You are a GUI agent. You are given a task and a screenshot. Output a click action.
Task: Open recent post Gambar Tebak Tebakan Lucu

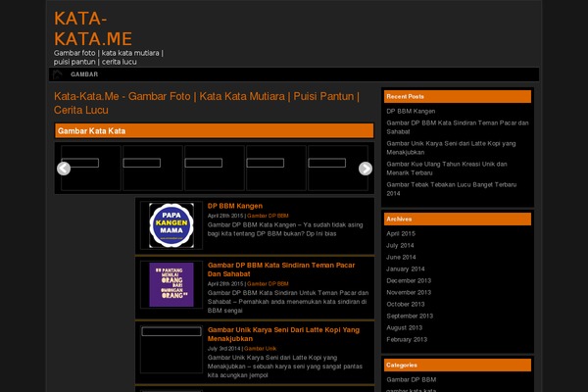tap(452, 189)
